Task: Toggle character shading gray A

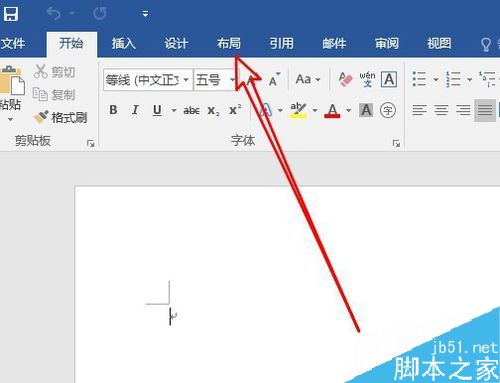Action: pos(366,110)
